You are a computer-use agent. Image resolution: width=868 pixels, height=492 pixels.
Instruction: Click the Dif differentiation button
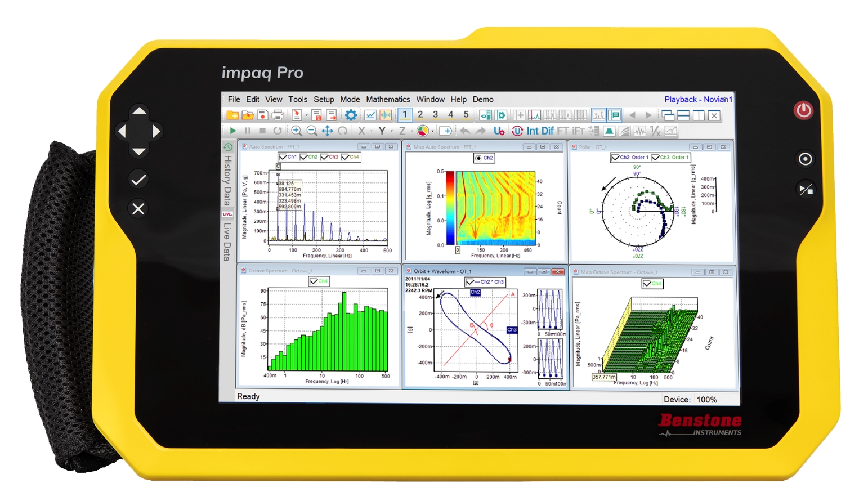click(x=548, y=131)
